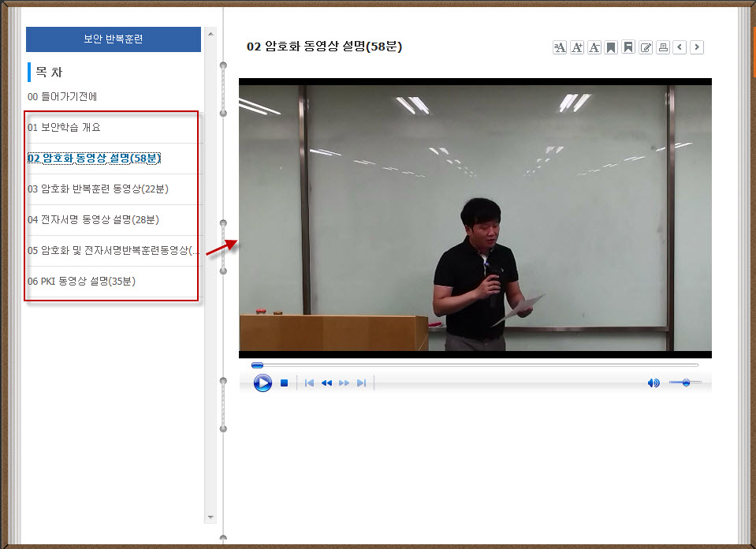Open 06 PKI 동영상 설명(35분)
This screenshot has width=756, height=549.
click(x=81, y=282)
